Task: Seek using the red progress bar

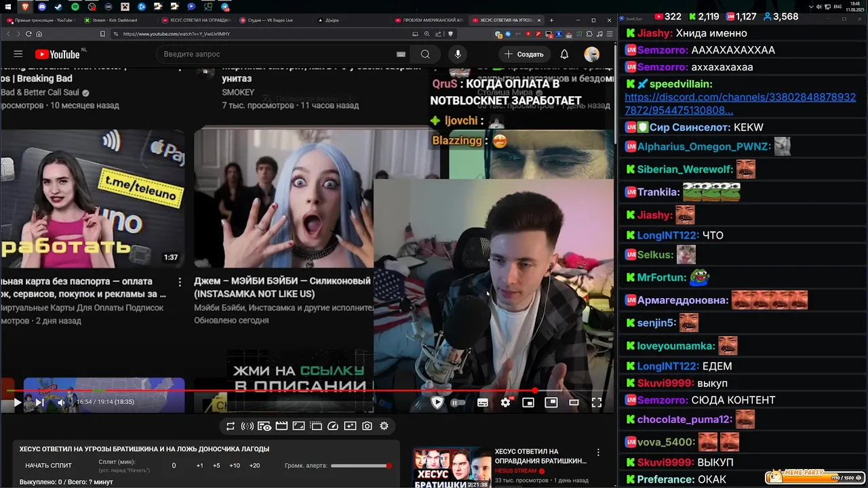Action: 309,391
